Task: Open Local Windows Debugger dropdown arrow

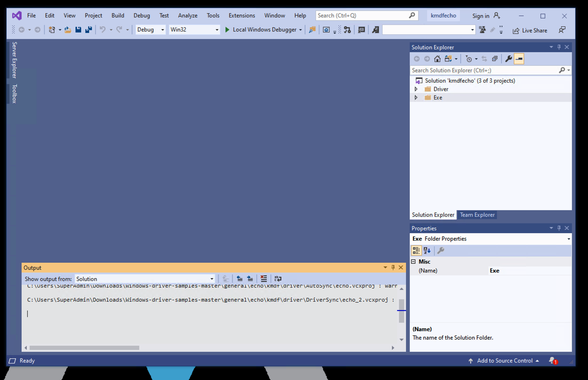Action: pyautogui.click(x=300, y=30)
